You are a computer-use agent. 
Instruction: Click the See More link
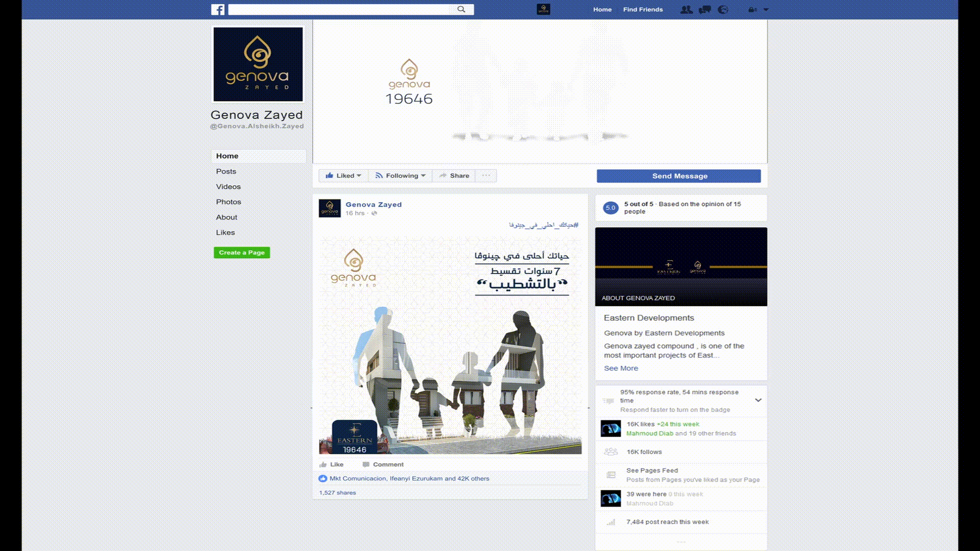(x=621, y=368)
